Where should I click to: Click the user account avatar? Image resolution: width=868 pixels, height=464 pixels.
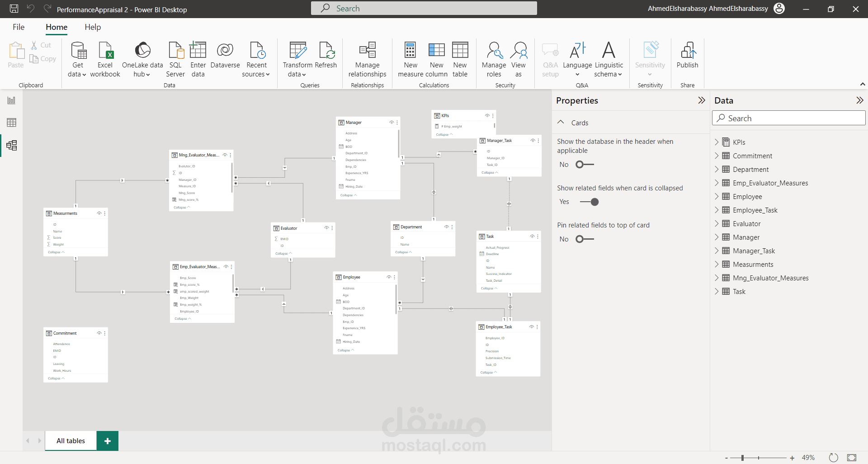(779, 9)
